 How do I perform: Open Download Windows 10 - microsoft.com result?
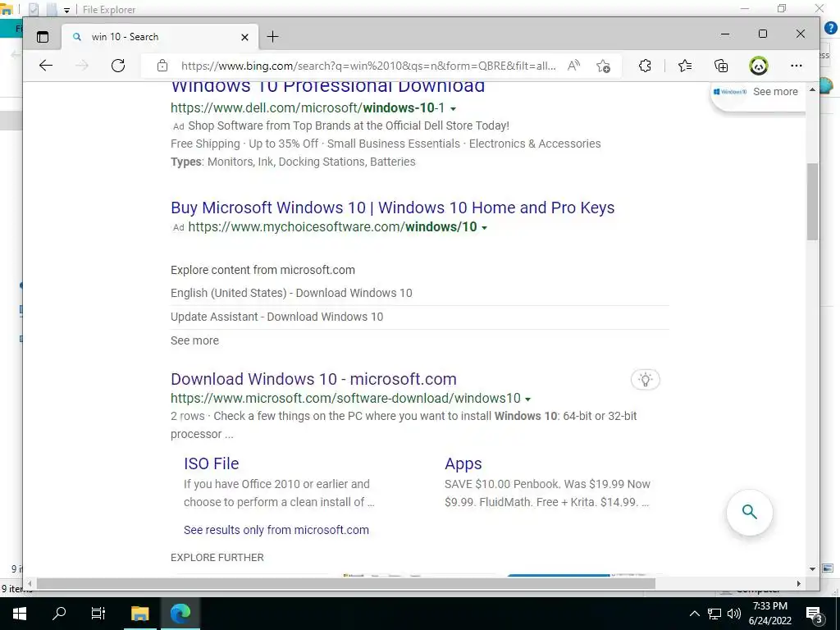click(x=313, y=379)
